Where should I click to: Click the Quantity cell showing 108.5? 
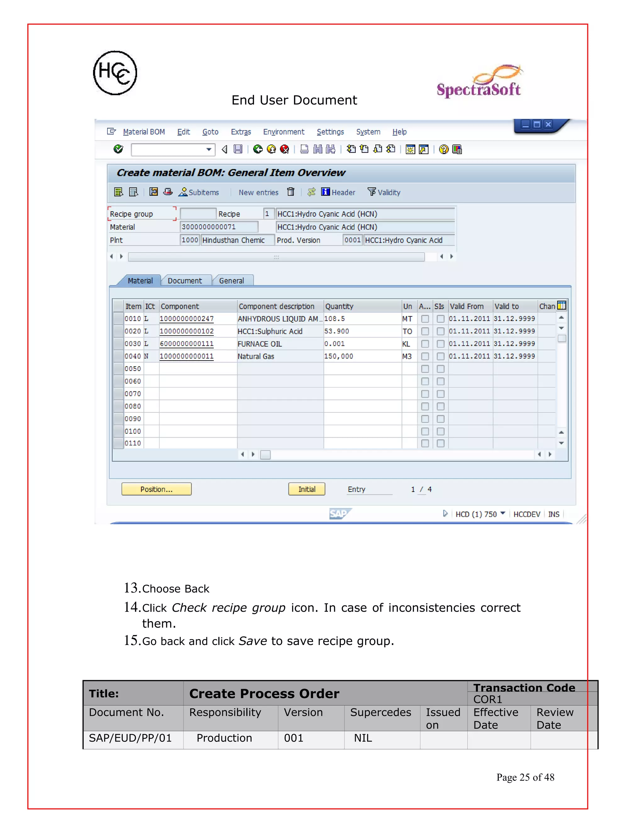[362, 319]
